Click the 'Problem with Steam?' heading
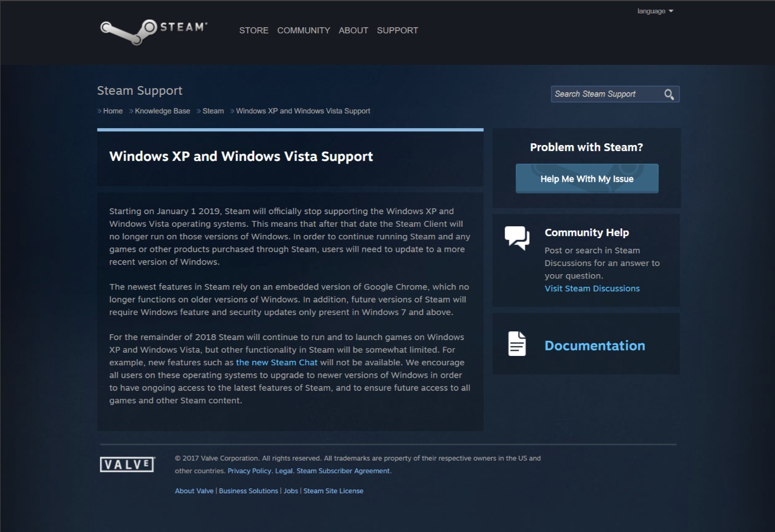The height and width of the screenshot is (532, 775). 586,147
